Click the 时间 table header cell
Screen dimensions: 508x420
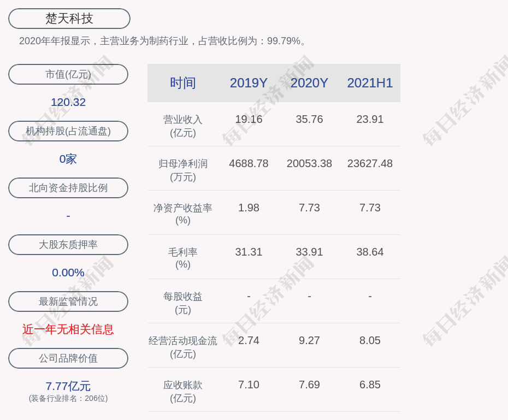(x=183, y=83)
